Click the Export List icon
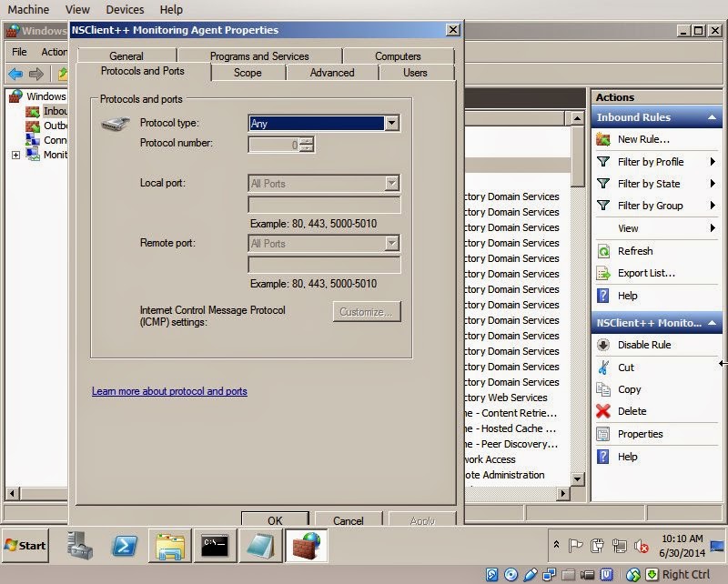728x584 pixels. pos(602,274)
